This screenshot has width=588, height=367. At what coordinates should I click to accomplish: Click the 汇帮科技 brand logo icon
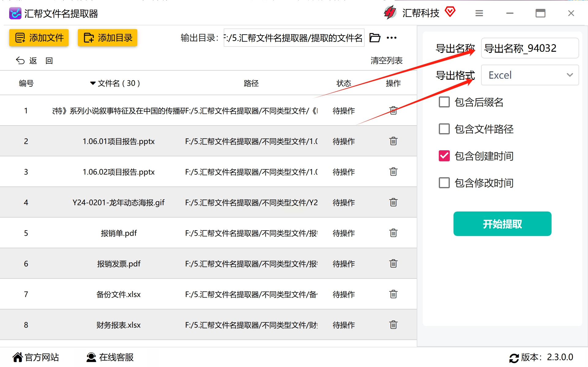pos(390,13)
